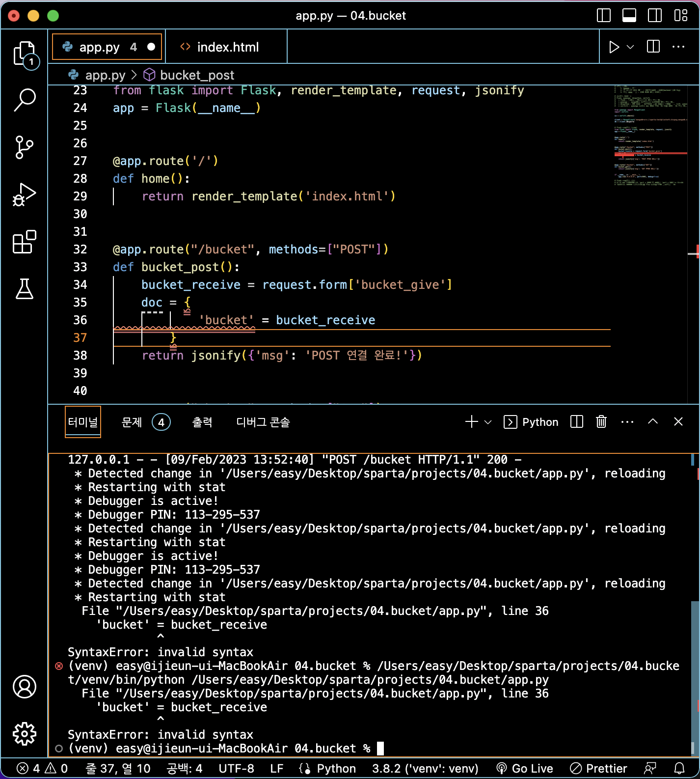Click terminal scrollbar
700x779 pixels.
[695, 678]
